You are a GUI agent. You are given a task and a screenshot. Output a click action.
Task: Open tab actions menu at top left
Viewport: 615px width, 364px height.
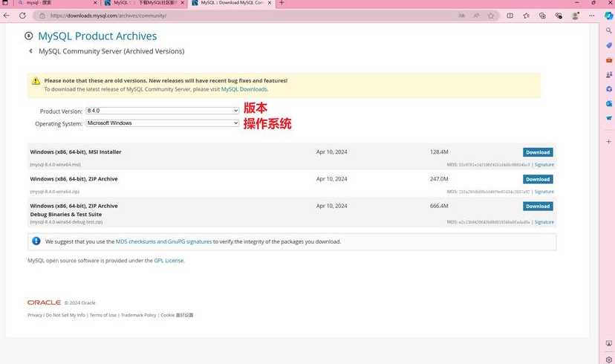point(5,3)
